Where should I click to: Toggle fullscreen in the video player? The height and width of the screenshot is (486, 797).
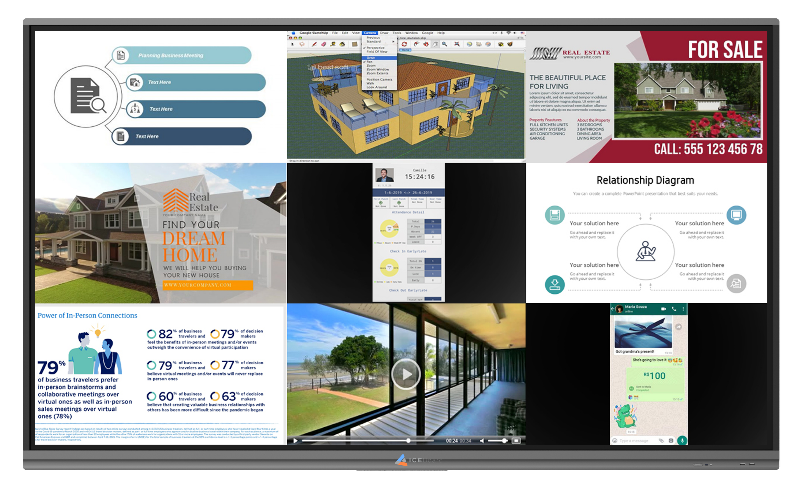point(516,441)
